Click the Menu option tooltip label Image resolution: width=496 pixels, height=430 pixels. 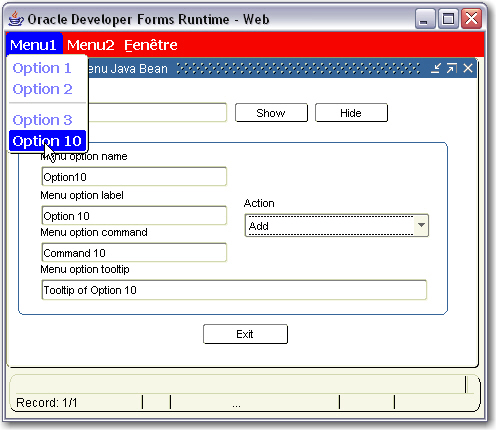85,269
